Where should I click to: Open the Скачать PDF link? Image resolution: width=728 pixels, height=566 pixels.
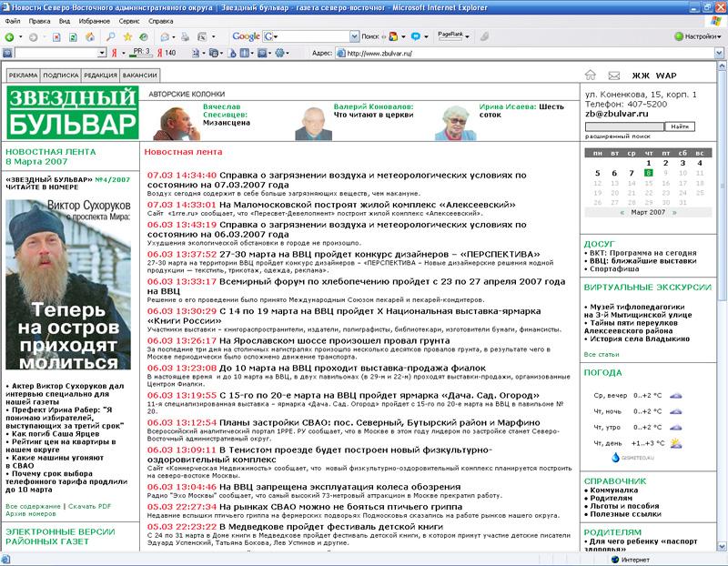coord(89,506)
